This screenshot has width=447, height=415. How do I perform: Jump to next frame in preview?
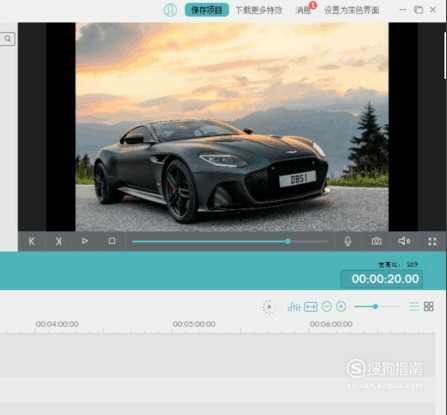pyautogui.click(x=58, y=241)
